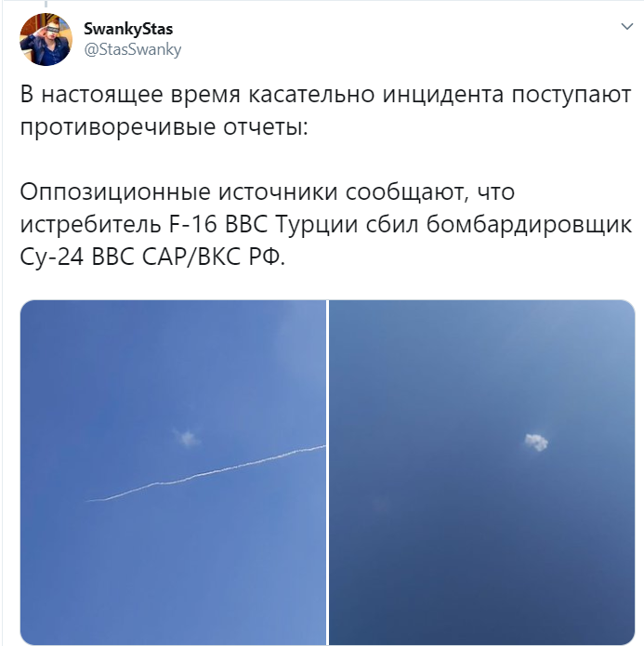644x646 pixels.
Task: Open SwankyStas profile avatar picture
Action: 46,40
